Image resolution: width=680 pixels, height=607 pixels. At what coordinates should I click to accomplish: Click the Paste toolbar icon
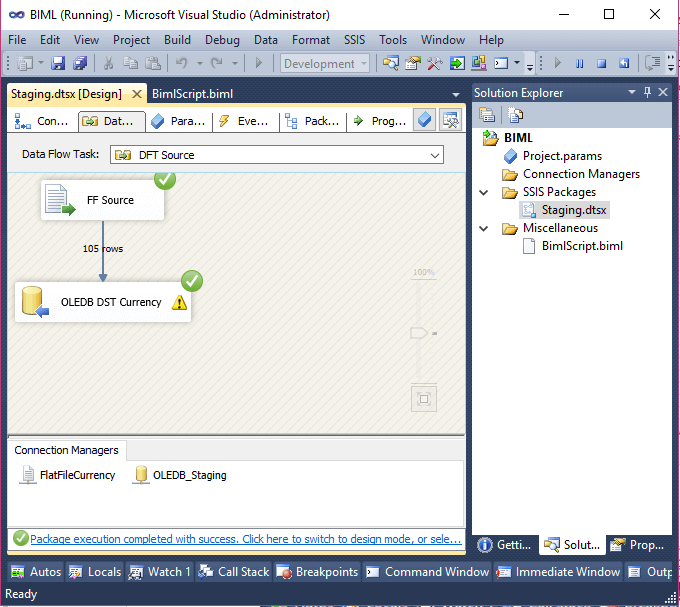coord(153,63)
